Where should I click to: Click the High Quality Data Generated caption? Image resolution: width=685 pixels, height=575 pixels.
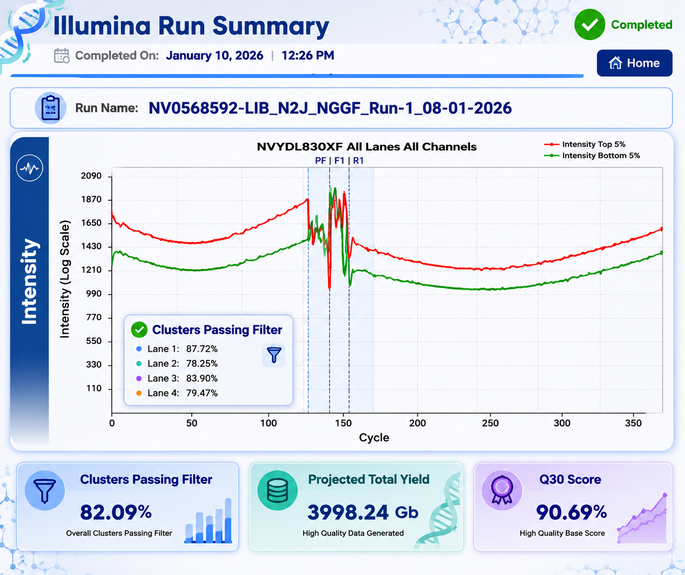353,533
